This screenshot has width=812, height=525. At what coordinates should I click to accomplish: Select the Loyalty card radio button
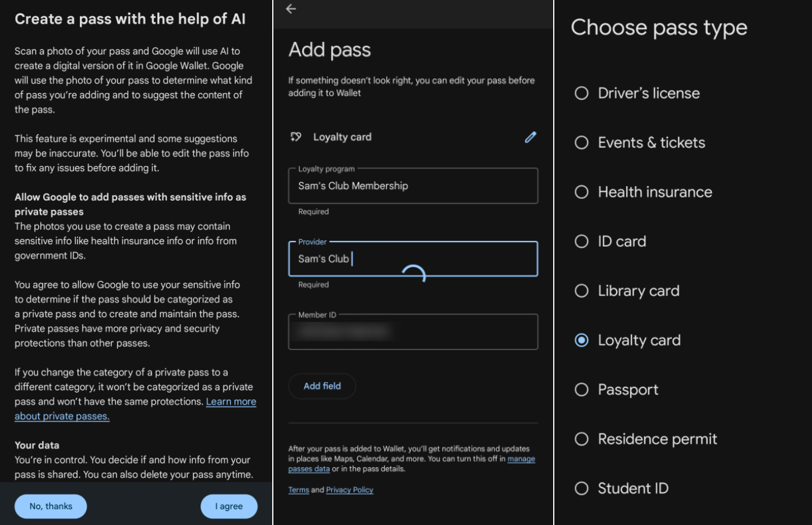(582, 340)
